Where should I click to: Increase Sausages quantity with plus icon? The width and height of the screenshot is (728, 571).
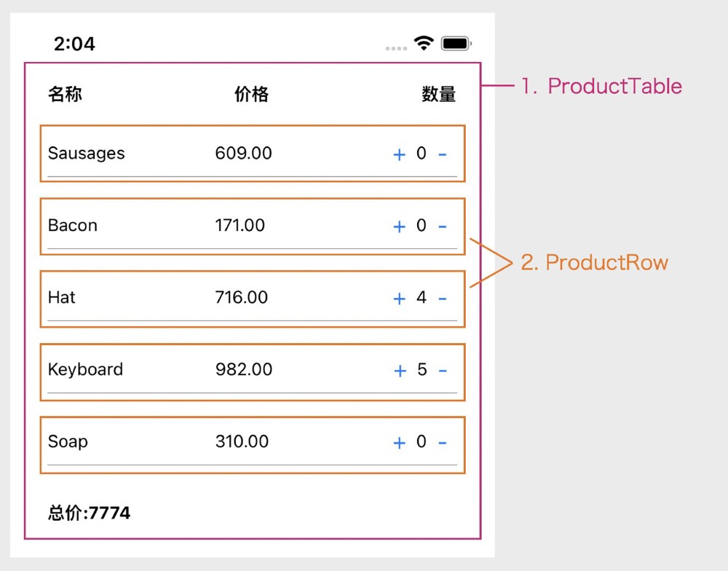399,154
